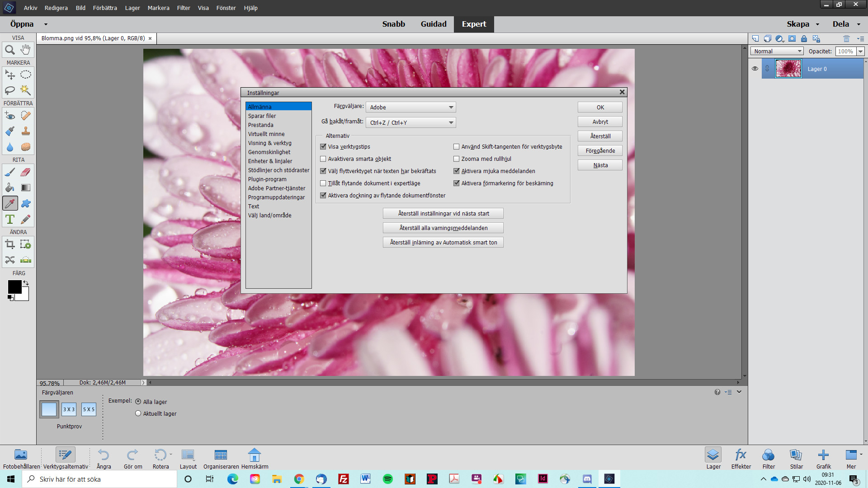Hide Lager 0 with its visibility eye

755,69
